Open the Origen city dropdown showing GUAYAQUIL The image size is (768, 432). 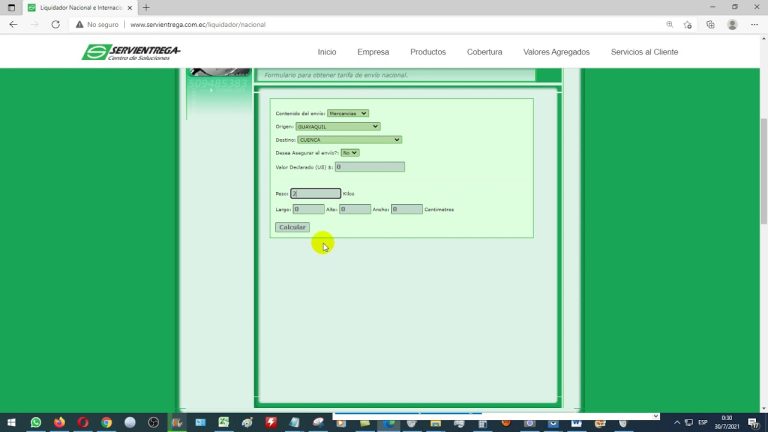(x=338, y=127)
